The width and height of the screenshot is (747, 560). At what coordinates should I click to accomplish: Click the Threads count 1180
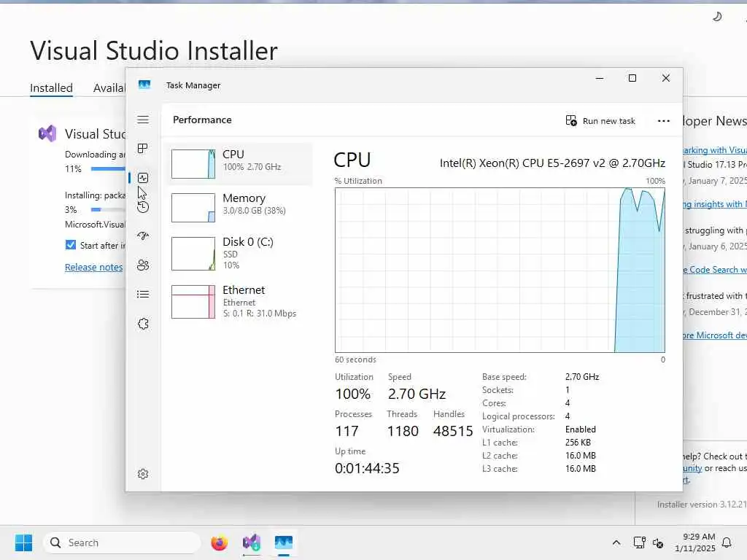click(403, 431)
